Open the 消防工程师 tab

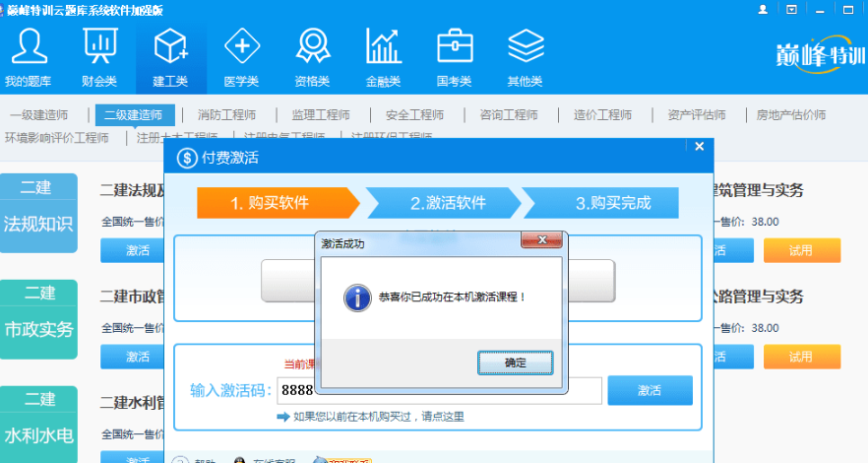point(227,115)
